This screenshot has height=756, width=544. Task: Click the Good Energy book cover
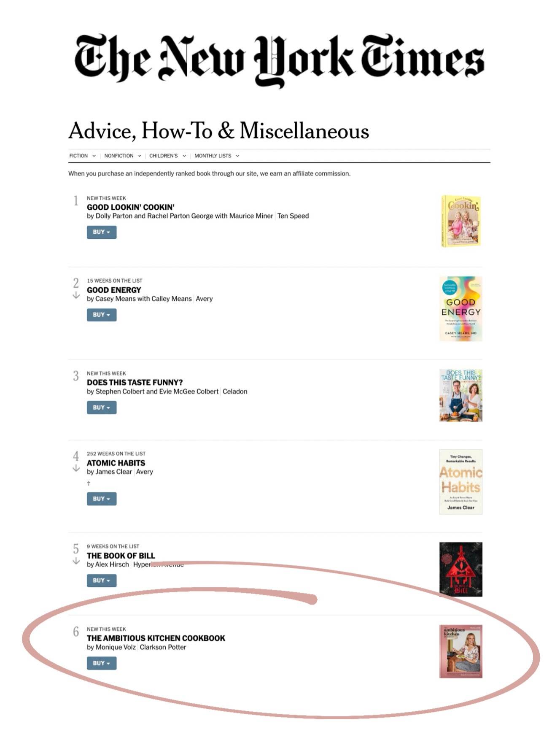click(x=461, y=309)
